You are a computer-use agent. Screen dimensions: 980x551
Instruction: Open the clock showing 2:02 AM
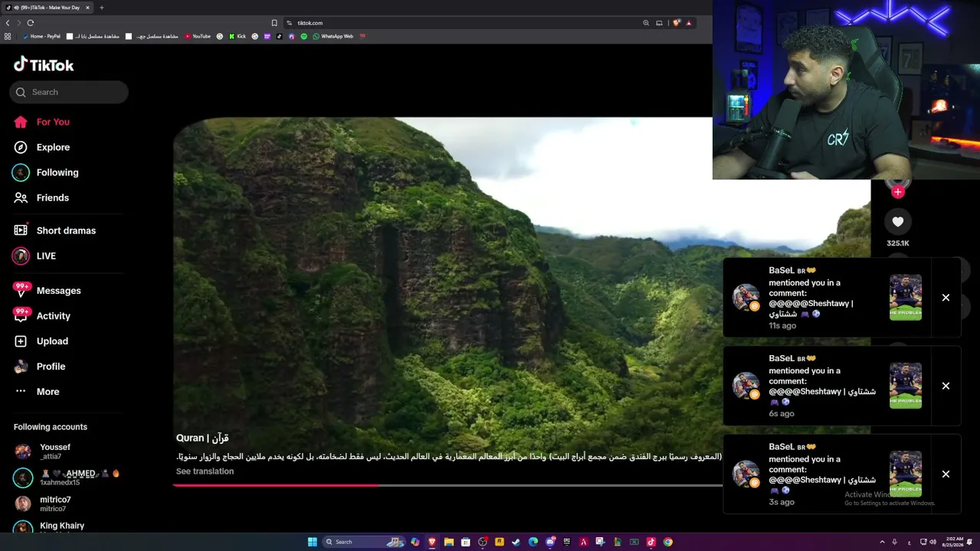click(x=954, y=542)
